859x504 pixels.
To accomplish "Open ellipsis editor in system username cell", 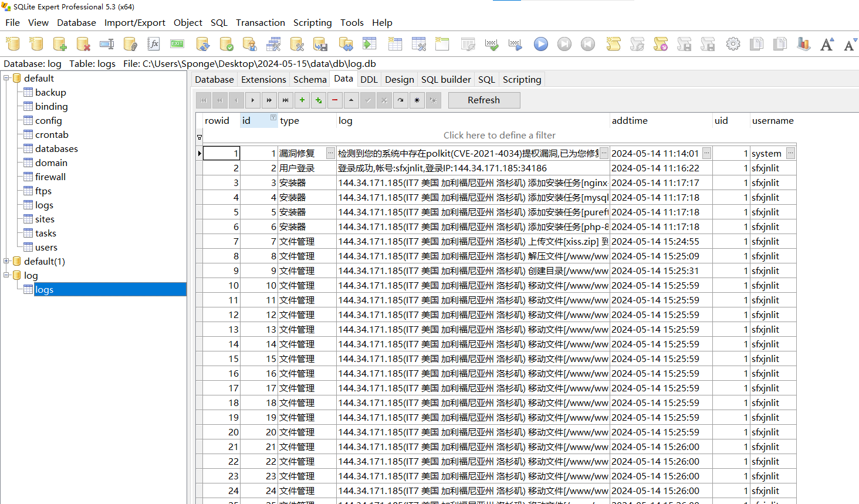I will [791, 153].
